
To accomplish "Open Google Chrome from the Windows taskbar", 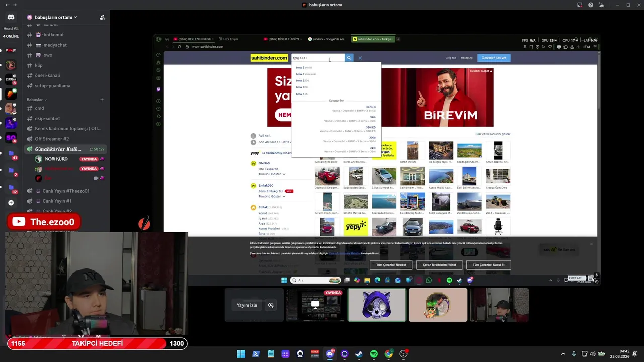I will [x=388, y=354].
